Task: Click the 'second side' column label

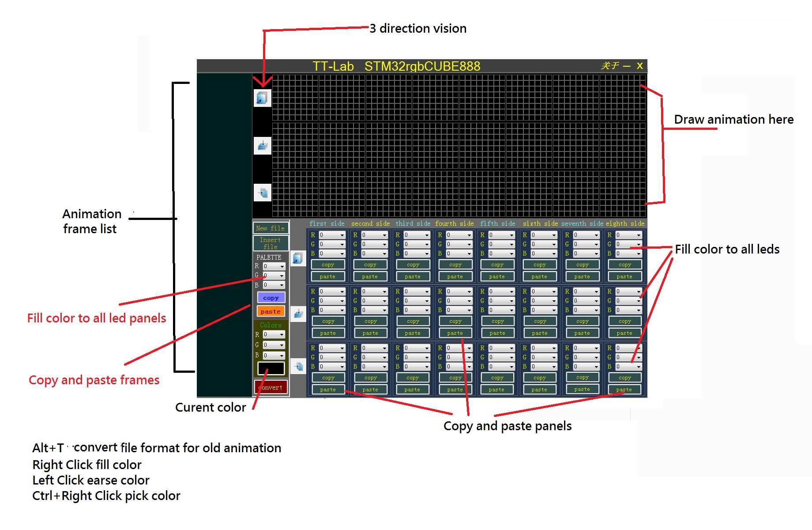Action: coord(370,223)
